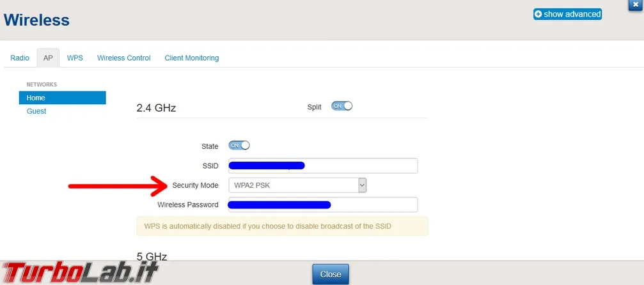
Task: Click the Wireless page heading
Action: click(x=36, y=20)
